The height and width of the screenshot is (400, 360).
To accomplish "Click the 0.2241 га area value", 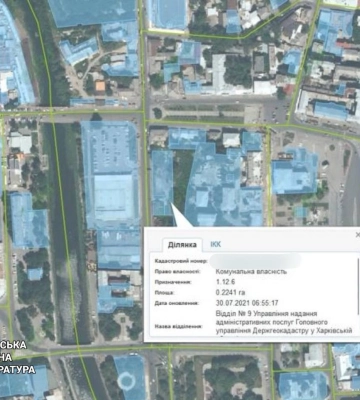I will [x=231, y=293].
